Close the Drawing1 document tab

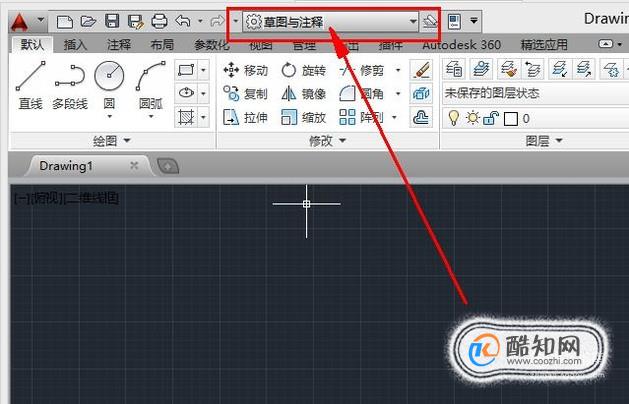[134, 165]
